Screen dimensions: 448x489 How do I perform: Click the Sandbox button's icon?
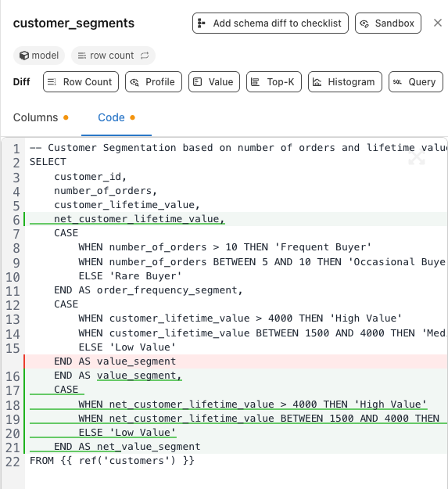(364, 23)
